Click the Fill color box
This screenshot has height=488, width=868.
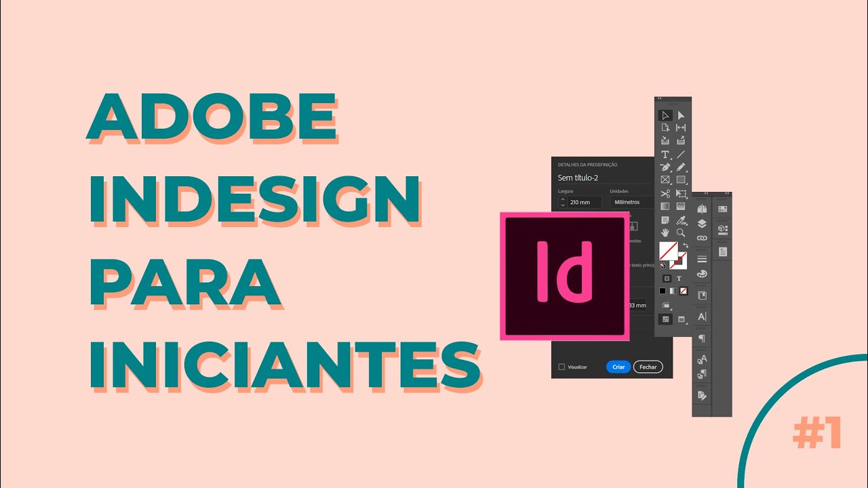point(669,251)
